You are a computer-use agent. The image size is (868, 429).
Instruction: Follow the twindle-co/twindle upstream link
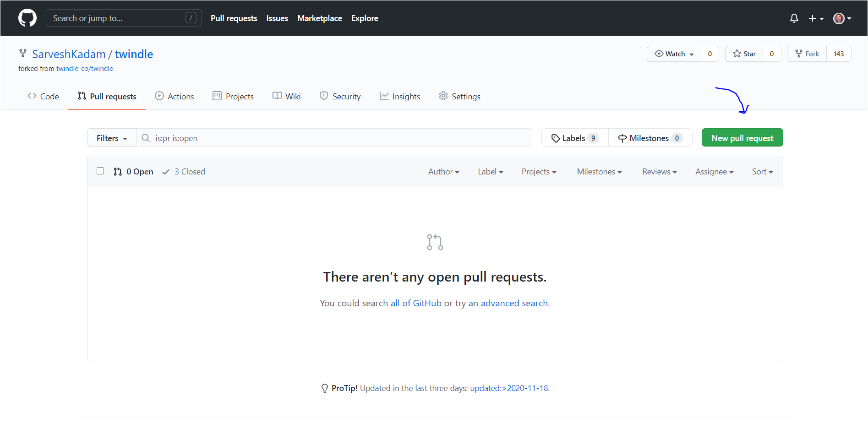85,69
